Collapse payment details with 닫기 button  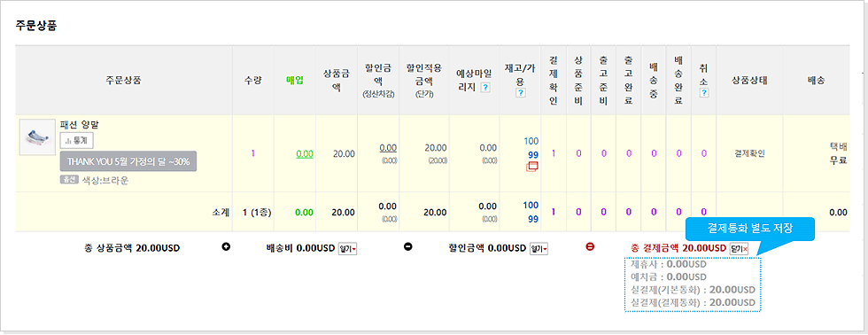pyautogui.click(x=740, y=249)
